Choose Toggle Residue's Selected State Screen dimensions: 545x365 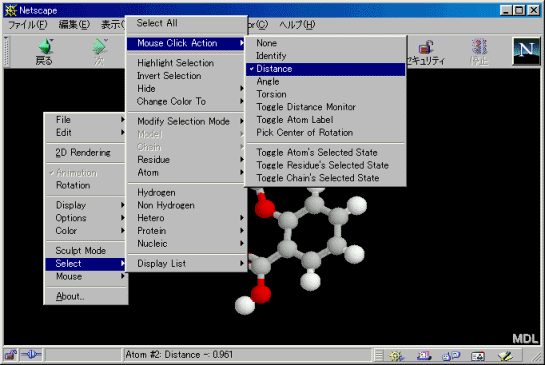point(325,165)
